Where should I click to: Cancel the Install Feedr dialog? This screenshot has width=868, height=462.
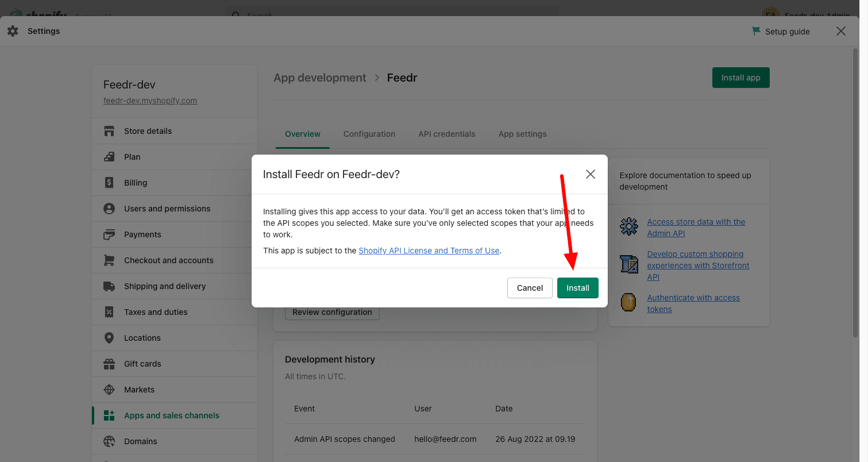529,288
